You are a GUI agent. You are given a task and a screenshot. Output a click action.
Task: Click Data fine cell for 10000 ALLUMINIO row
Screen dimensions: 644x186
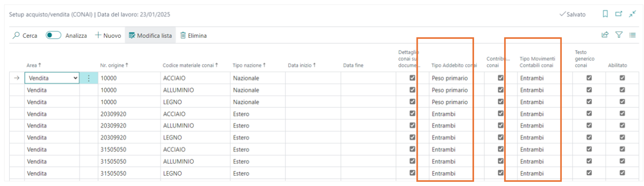pos(368,90)
